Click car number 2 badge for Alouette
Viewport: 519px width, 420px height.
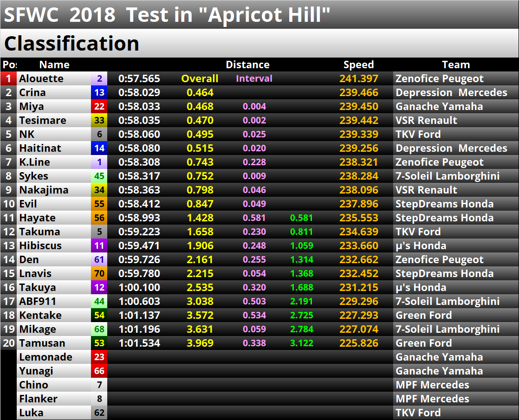tap(99, 79)
